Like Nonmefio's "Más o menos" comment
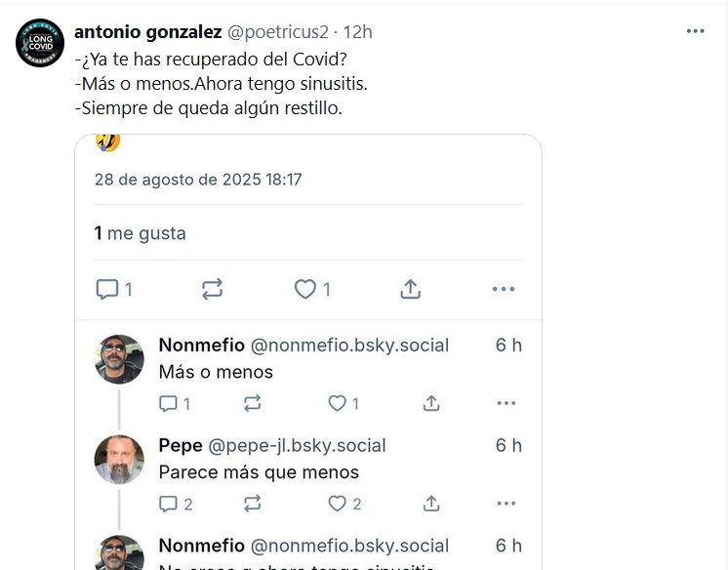This screenshot has height=570, width=728. click(x=338, y=403)
